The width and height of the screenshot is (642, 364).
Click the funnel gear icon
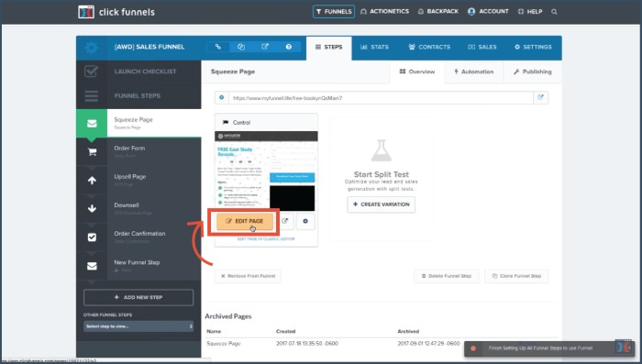pyautogui.click(x=92, y=48)
